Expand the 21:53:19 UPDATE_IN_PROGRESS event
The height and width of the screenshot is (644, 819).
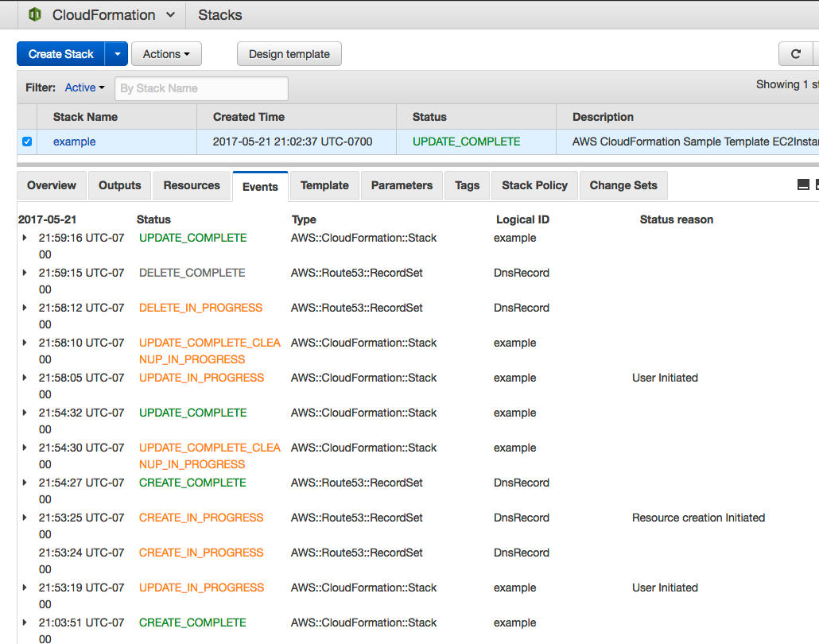(25, 588)
